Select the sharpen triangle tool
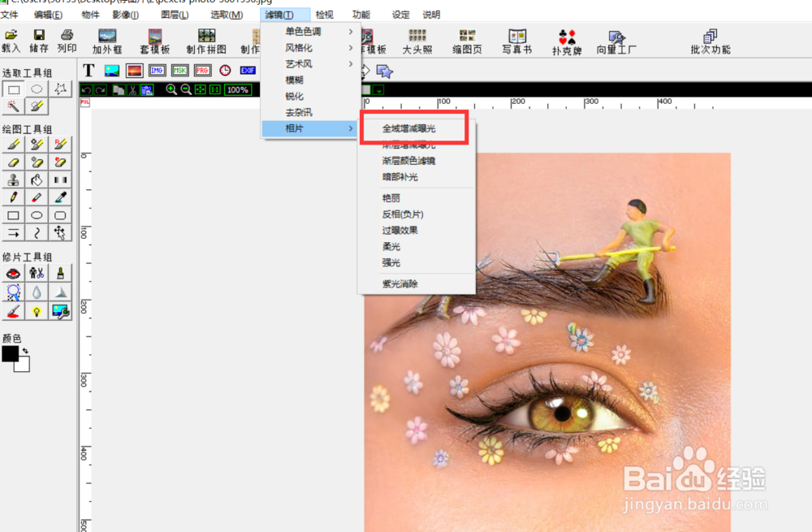 60,292
